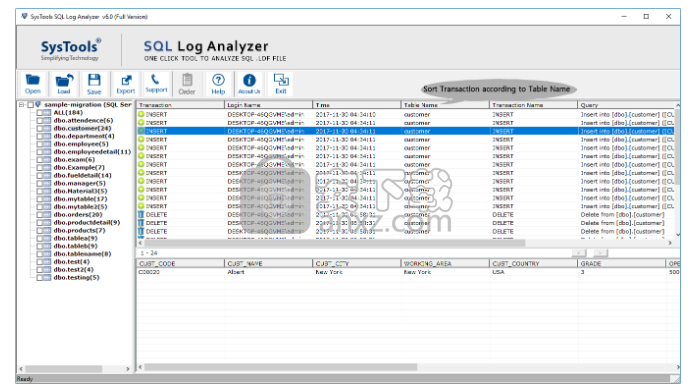Click the WORKING_AREA column header
697x391 pixels.
click(445, 263)
